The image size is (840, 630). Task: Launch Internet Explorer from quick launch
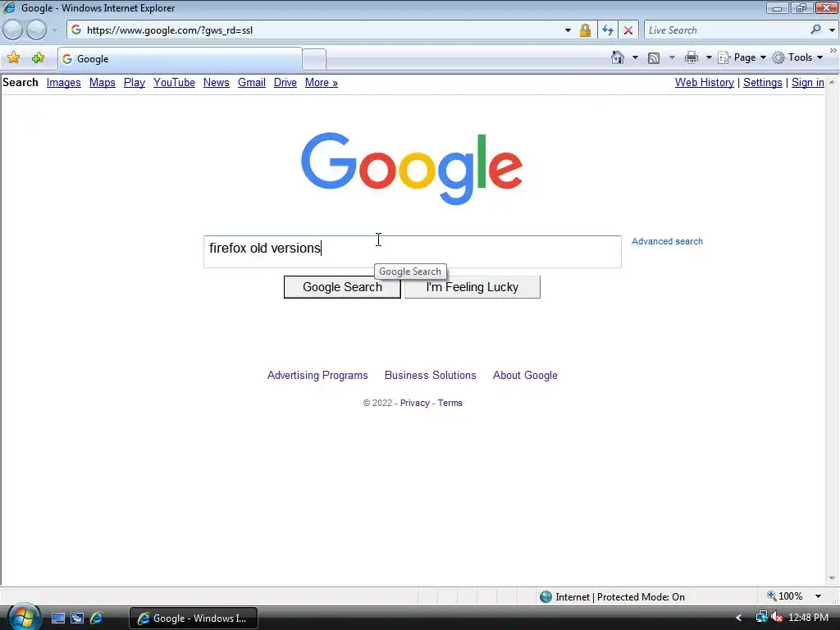[97, 619]
